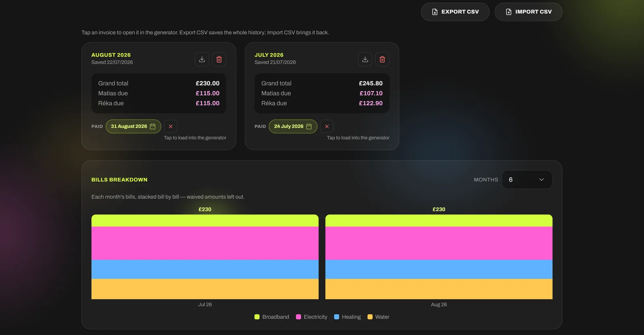Image resolution: width=644 pixels, height=335 pixels.
Task: Select the Aug 26 Heating bar segment
Action: (439, 269)
